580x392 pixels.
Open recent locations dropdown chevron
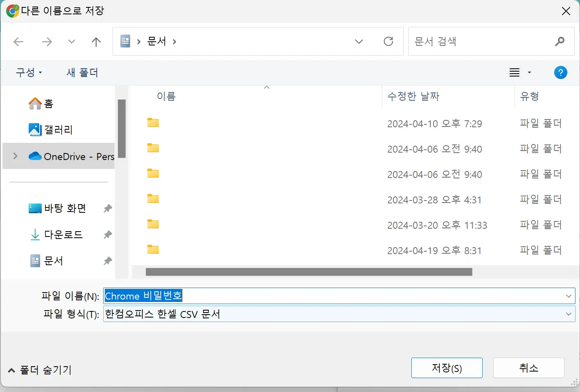pos(72,42)
